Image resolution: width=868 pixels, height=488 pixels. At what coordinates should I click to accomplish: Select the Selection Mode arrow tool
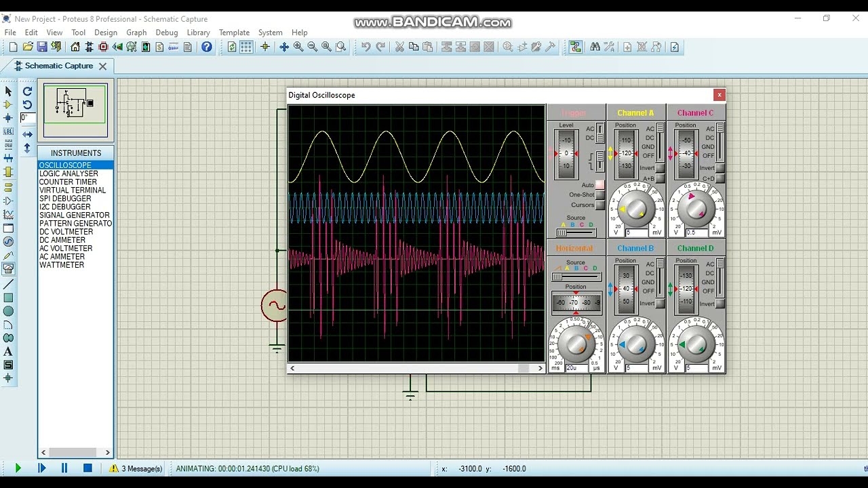[x=8, y=91]
